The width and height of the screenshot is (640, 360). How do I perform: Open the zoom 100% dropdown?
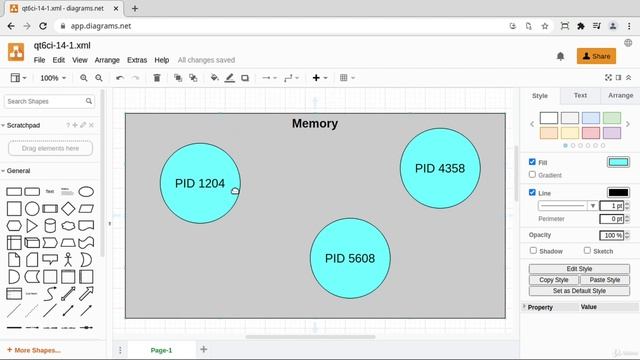53,78
